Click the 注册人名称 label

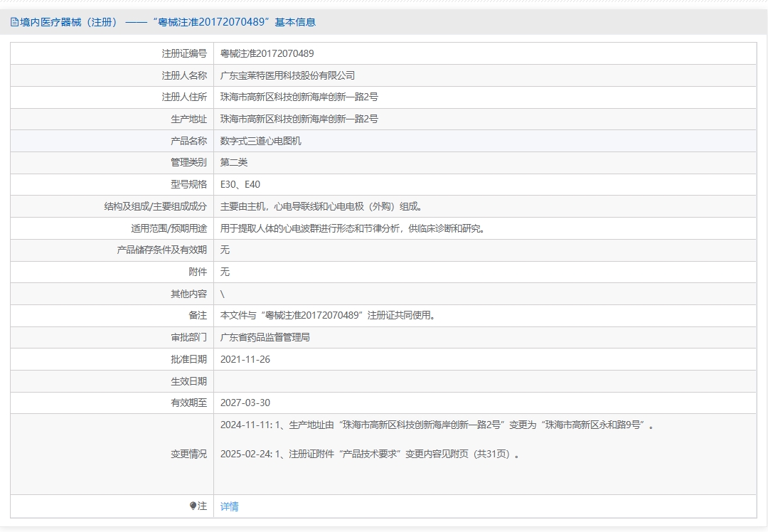[x=184, y=75]
